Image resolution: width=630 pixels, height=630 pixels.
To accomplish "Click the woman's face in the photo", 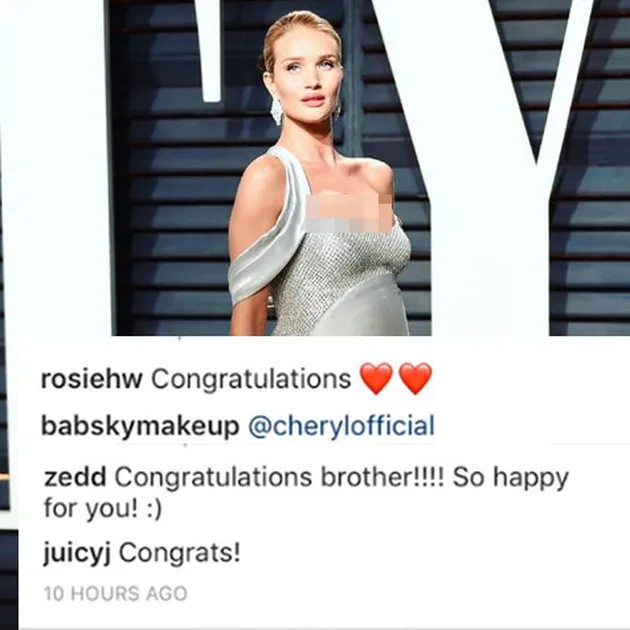I will [x=306, y=76].
